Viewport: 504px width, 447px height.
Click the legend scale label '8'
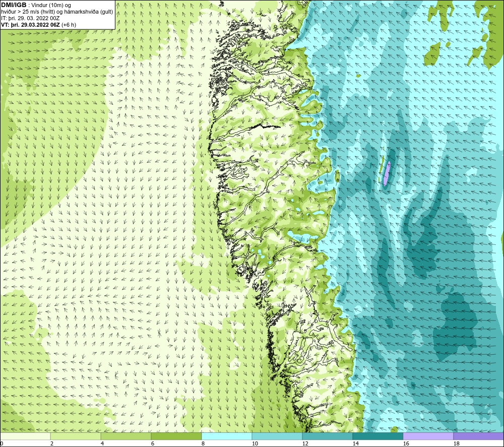pyautogui.click(x=203, y=444)
